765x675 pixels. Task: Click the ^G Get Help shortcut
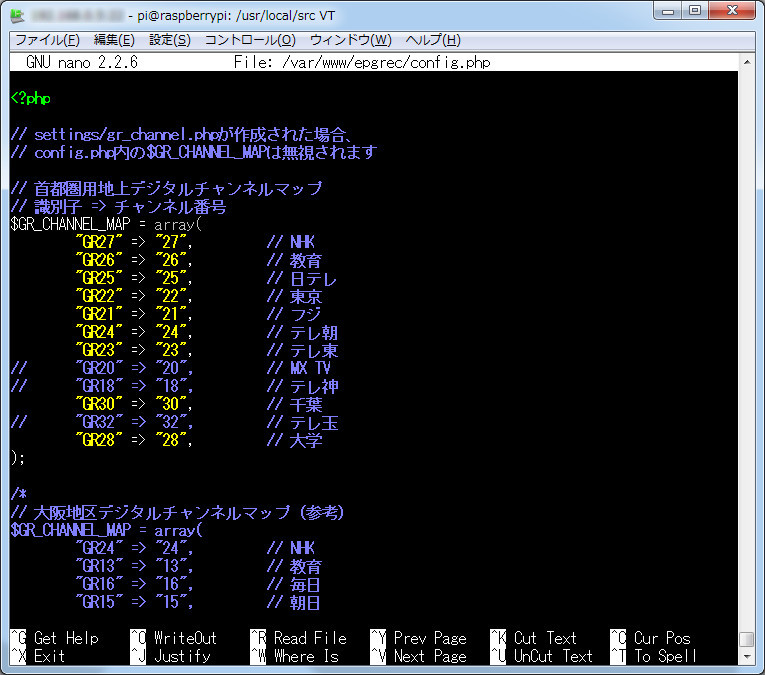55,638
